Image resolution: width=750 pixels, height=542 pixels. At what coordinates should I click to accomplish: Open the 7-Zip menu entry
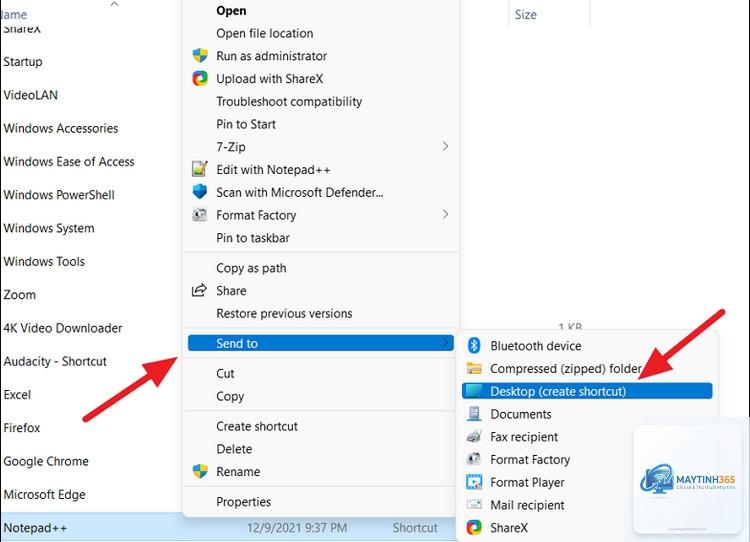(320, 146)
